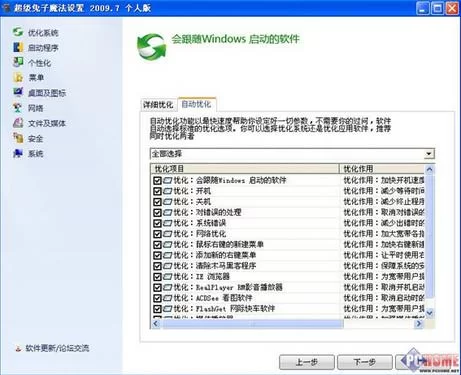This screenshot has height=375, width=461.
Task: Toggle FlashGet 网际快车软件 checkbox
Action: (157, 309)
